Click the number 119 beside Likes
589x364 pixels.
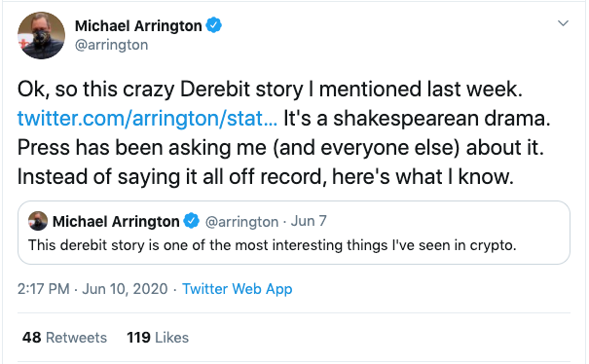click(x=138, y=338)
